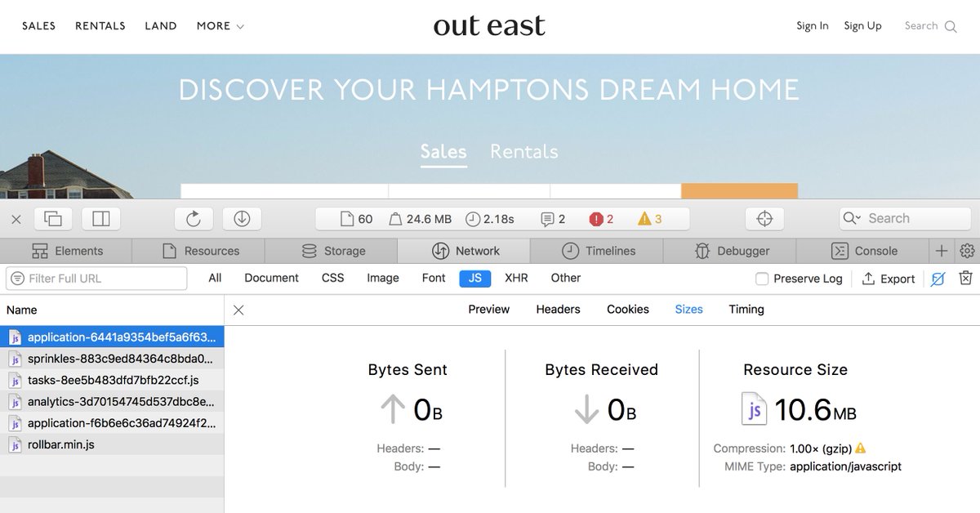Image resolution: width=980 pixels, height=513 pixels.
Task: Switch to the Elements tab
Action: pyautogui.click(x=66, y=251)
